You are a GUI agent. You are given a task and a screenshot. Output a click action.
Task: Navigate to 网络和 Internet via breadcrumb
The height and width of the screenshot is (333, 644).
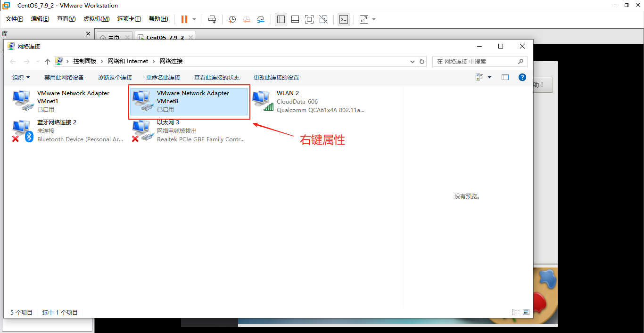[128, 61]
